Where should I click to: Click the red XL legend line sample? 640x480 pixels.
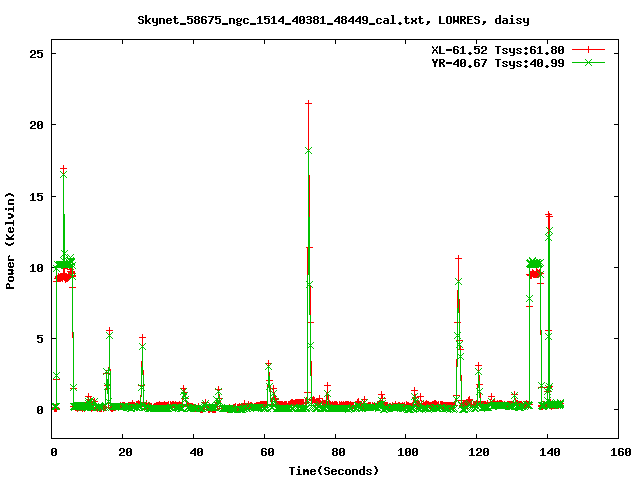click(588, 50)
